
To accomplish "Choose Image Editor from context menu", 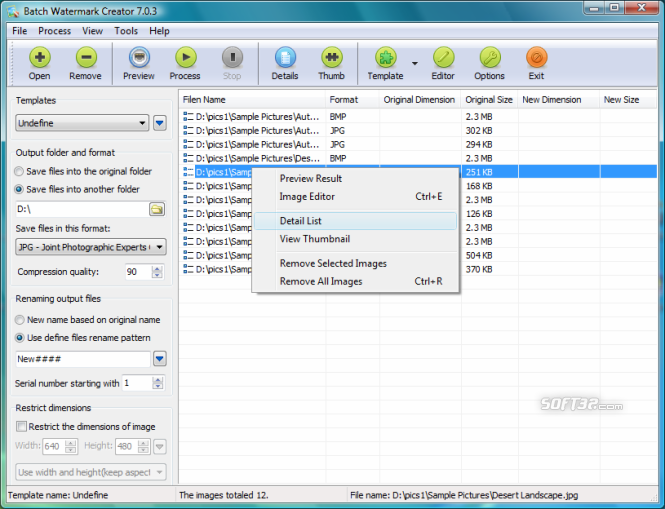I will click(355, 197).
